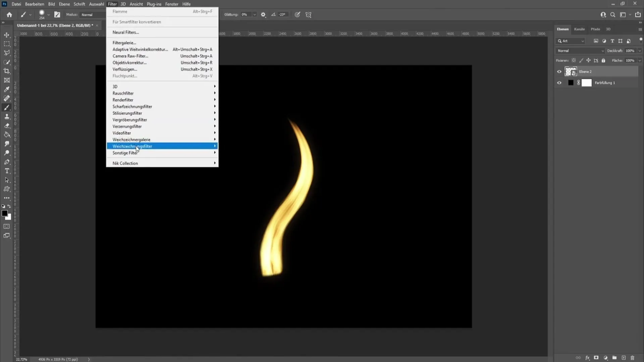644x362 pixels.
Task: Select the Paint Bucket tool
Action: 7,135
